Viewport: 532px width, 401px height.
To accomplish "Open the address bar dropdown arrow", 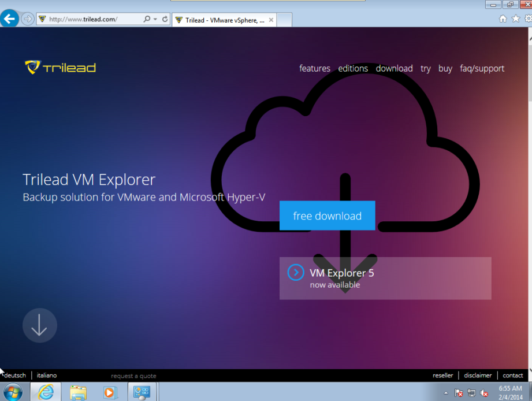I will point(155,19).
